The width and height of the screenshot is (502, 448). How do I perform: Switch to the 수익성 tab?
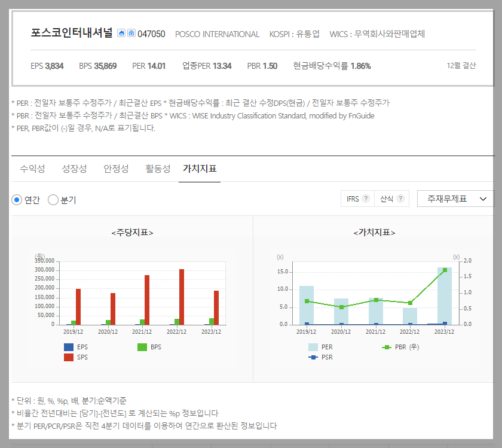pyautogui.click(x=32, y=169)
